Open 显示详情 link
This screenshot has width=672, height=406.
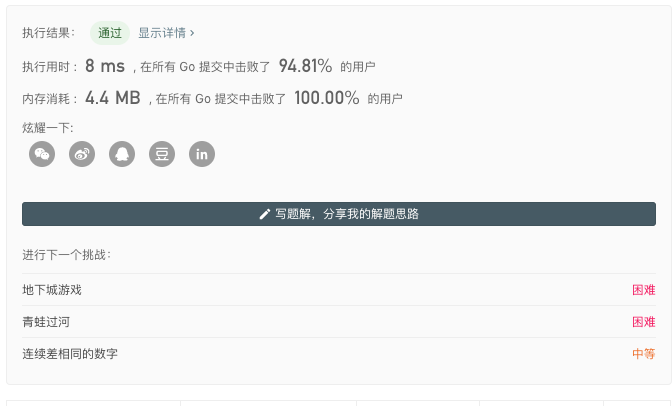pos(162,33)
